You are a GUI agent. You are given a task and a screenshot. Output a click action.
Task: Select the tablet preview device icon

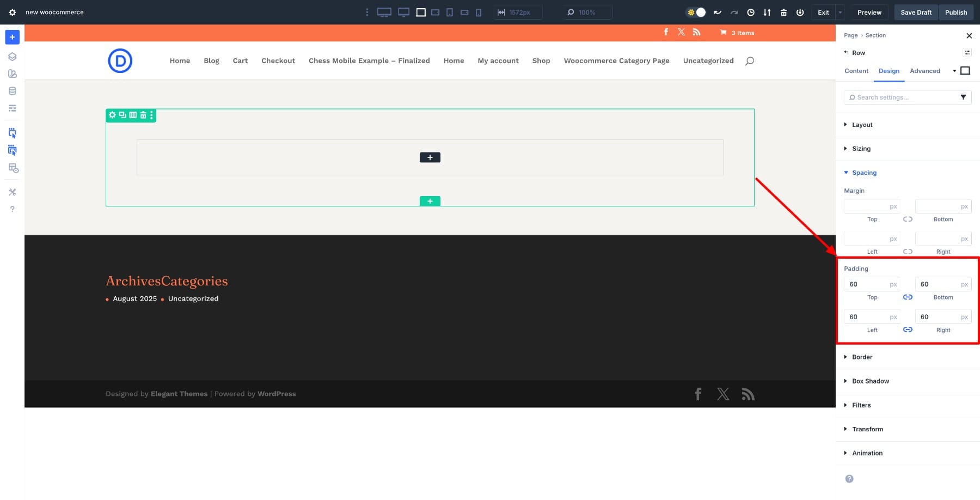449,12
